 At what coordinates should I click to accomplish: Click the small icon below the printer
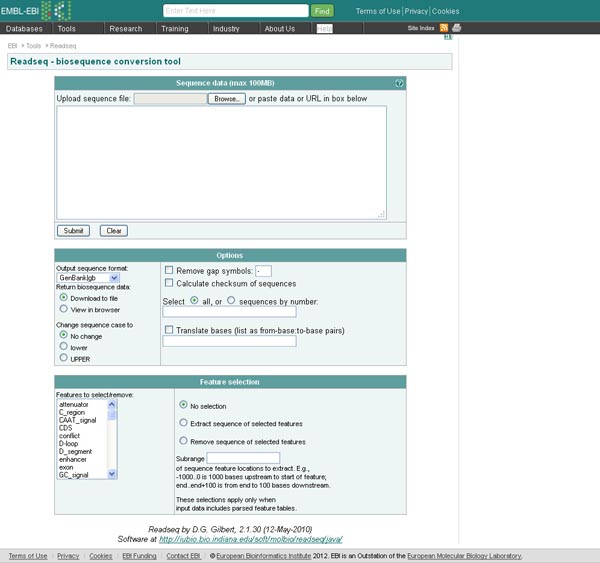click(447, 38)
